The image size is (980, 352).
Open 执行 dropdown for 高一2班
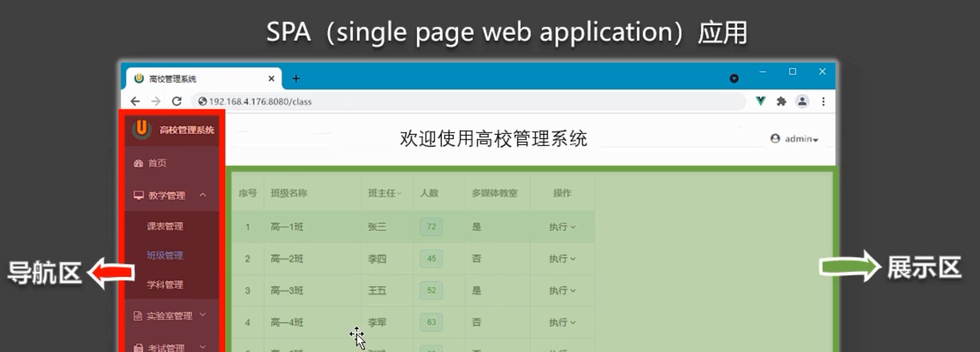point(562,259)
